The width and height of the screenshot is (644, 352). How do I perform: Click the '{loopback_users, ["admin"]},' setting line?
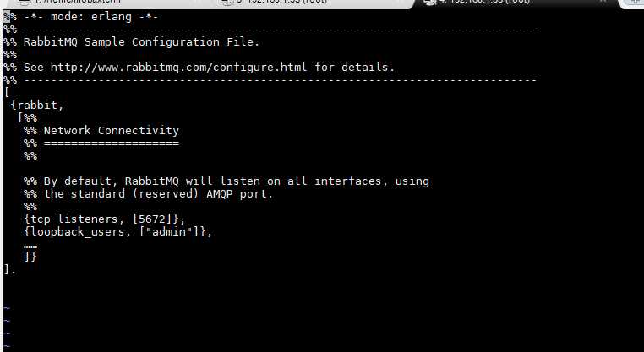pyautogui.click(x=117, y=232)
